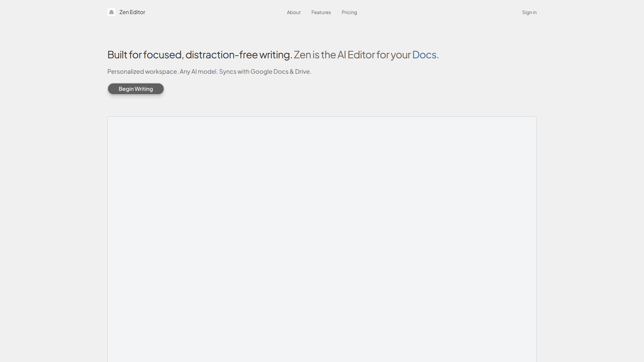
Task: Click the Begin Writing button
Action: 136,89
